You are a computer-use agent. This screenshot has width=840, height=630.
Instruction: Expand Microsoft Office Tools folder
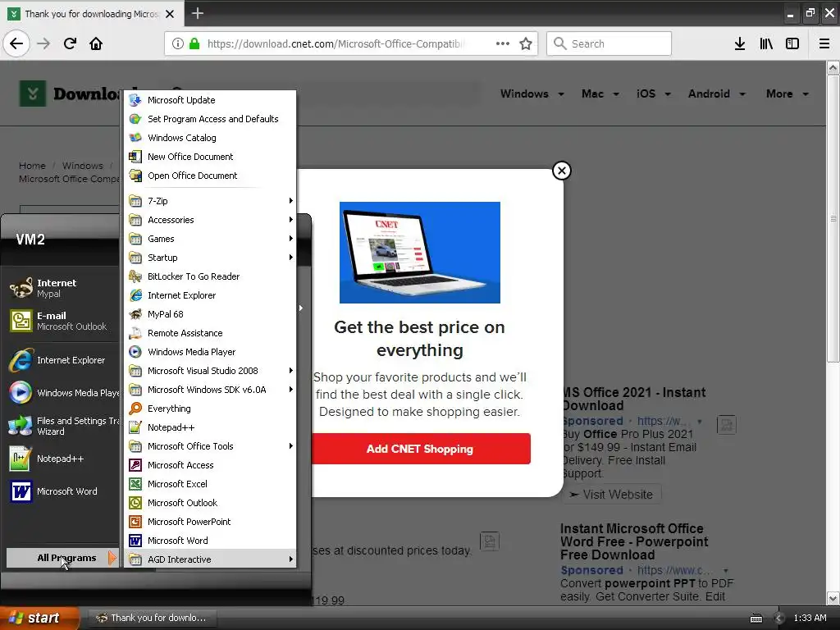coord(210,446)
